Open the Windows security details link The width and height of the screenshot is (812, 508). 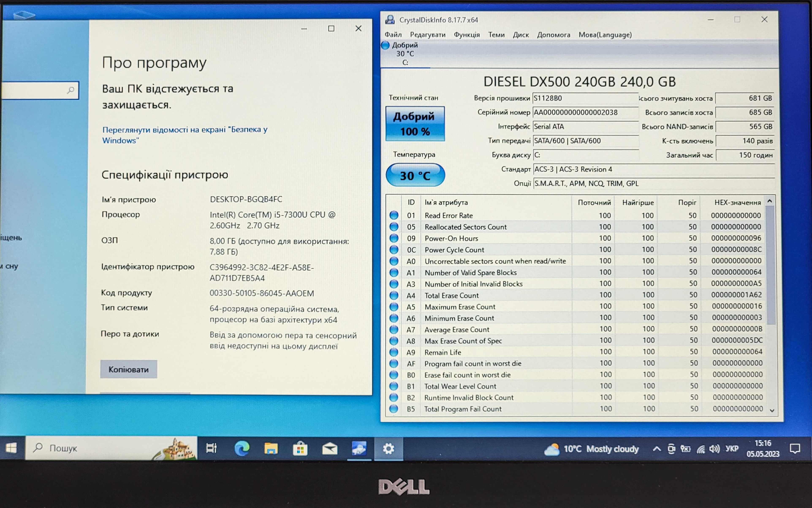pos(185,135)
